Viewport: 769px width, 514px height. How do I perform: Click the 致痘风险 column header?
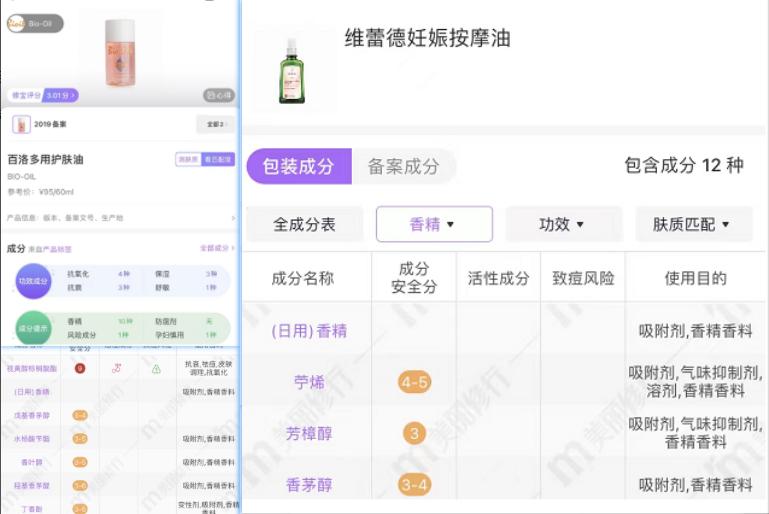tap(583, 279)
